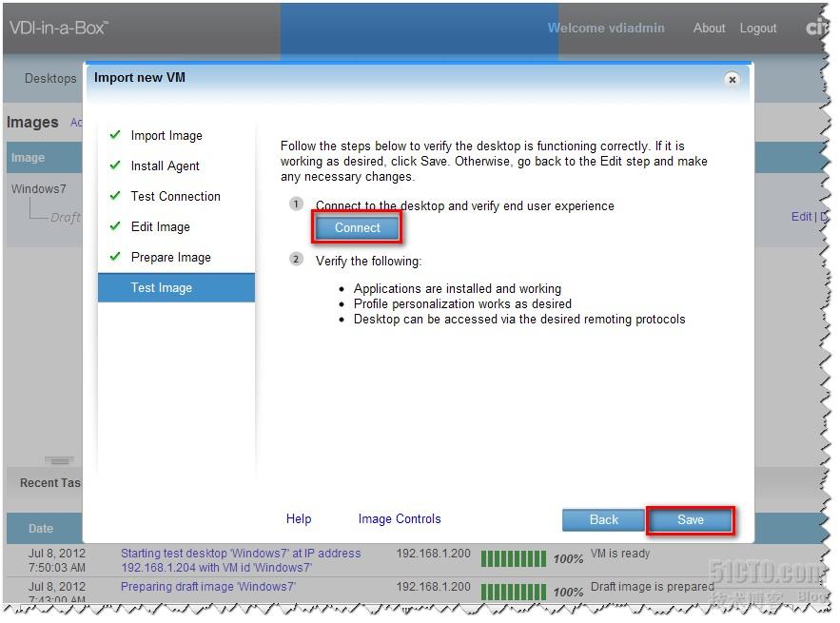840x623 pixels.
Task: Click green checkmark beside Import Image
Action: pyautogui.click(x=115, y=134)
